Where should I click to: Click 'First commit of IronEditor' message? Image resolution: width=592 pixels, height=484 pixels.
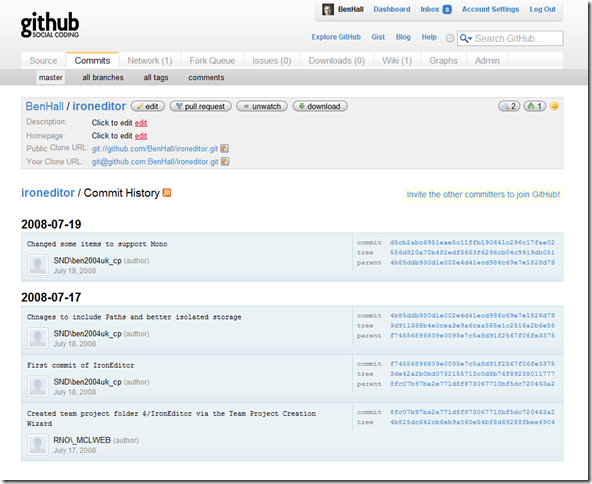(x=80, y=365)
